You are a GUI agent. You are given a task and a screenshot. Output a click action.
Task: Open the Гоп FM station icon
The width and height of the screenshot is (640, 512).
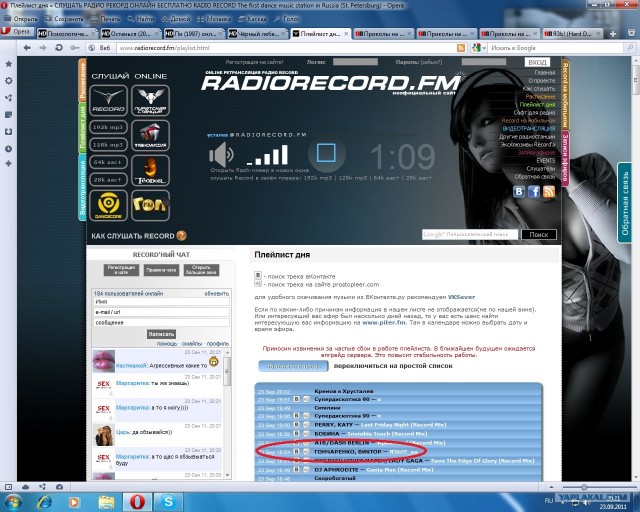pyautogui.click(x=151, y=205)
